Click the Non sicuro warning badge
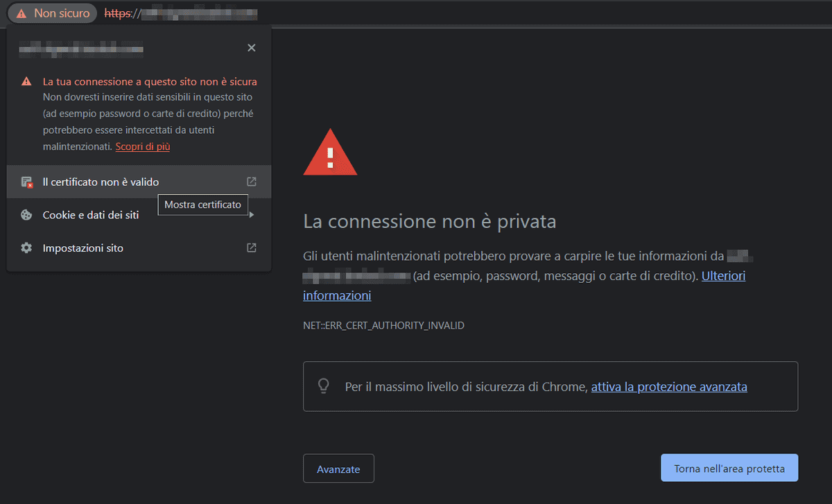The image size is (832, 504). [51, 12]
